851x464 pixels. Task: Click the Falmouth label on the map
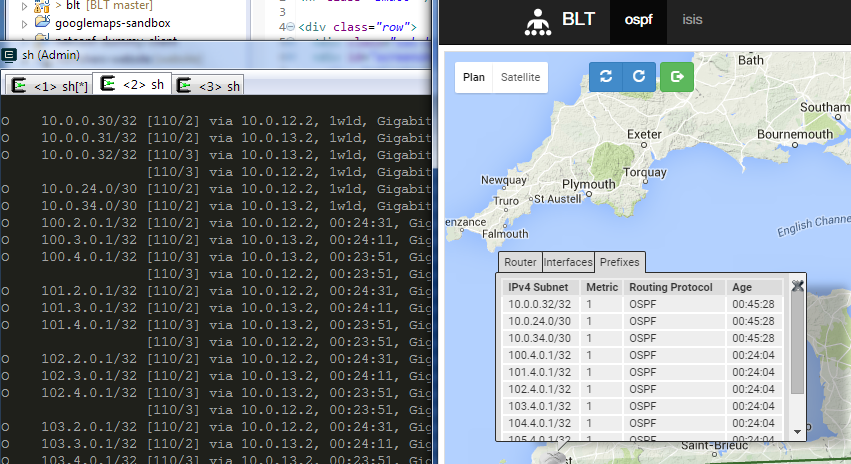click(x=505, y=234)
